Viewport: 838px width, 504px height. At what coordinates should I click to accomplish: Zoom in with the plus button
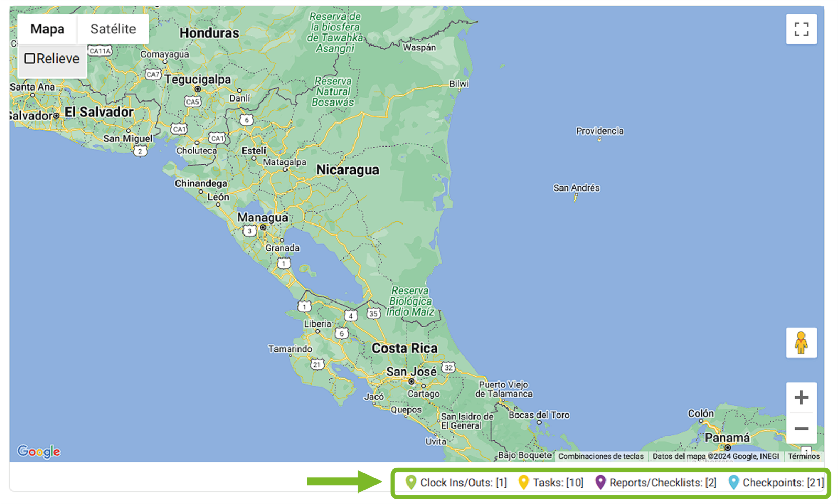click(801, 398)
